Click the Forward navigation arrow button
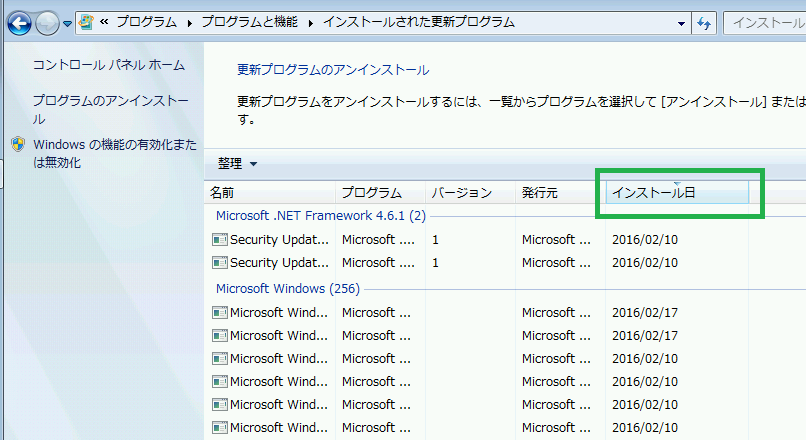806x440 pixels. click(x=47, y=23)
